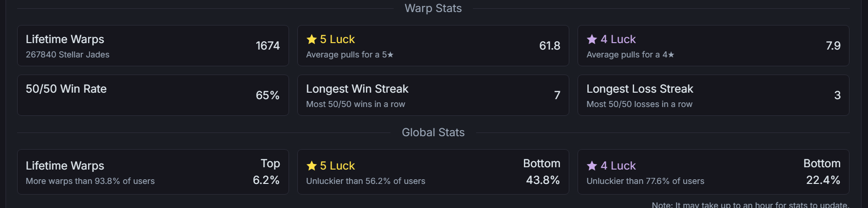Select the Top 6.2% global ranking
868x208 pixels.
[x=266, y=172]
